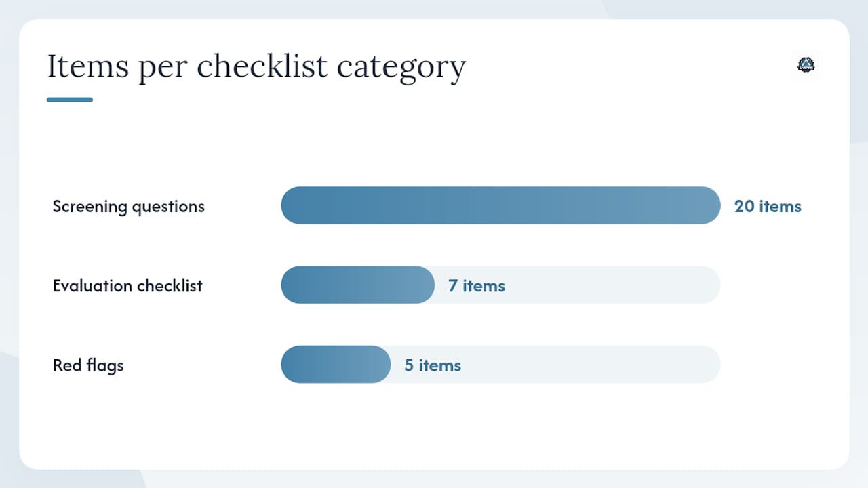
Task: Click the logo icon in the slide corner
Action: click(x=806, y=65)
